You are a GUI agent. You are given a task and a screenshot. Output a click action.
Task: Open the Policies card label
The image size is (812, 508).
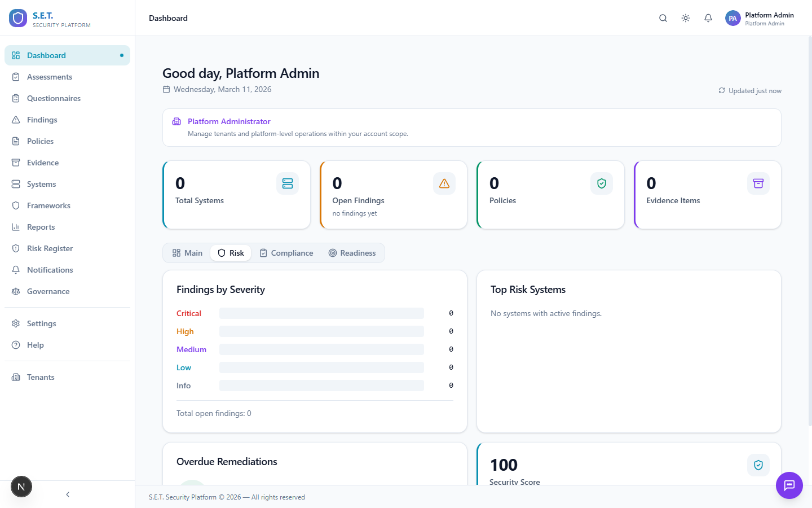click(x=503, y=200)
